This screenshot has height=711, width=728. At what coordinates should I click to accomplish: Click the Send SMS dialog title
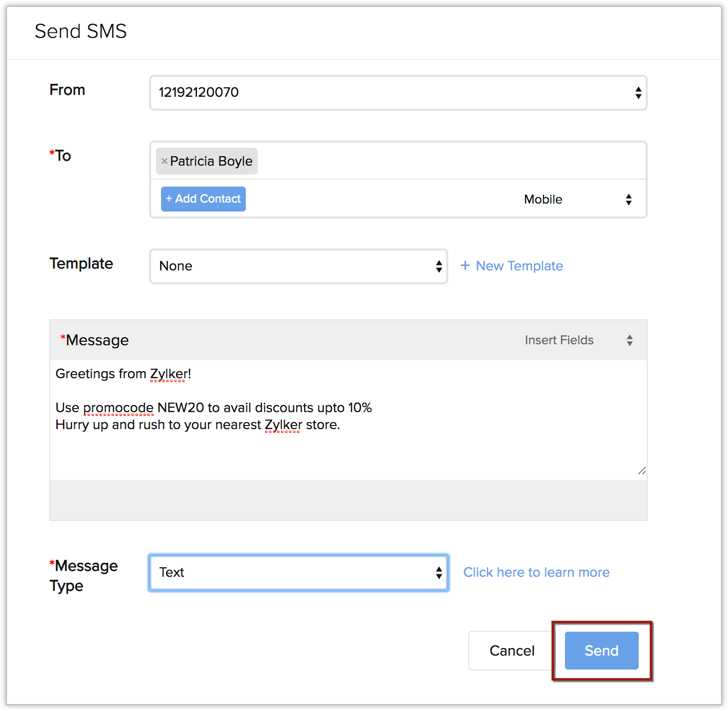[81, 31]
